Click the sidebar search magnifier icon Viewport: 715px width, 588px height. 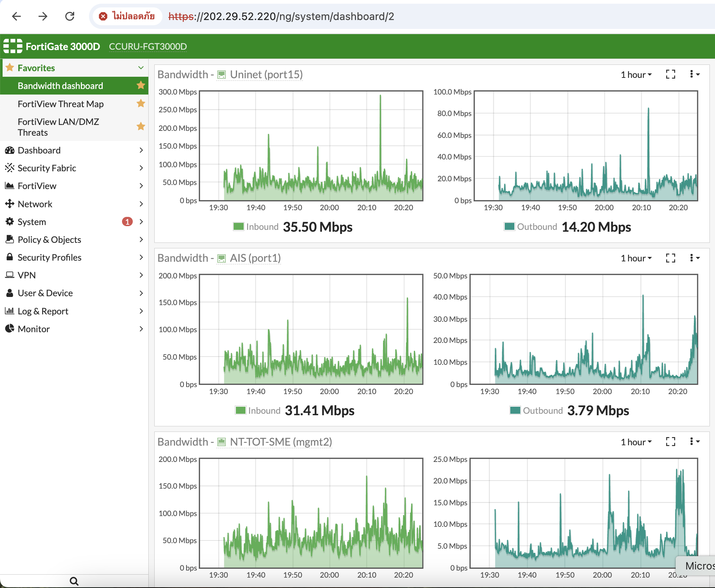point(74,581)
